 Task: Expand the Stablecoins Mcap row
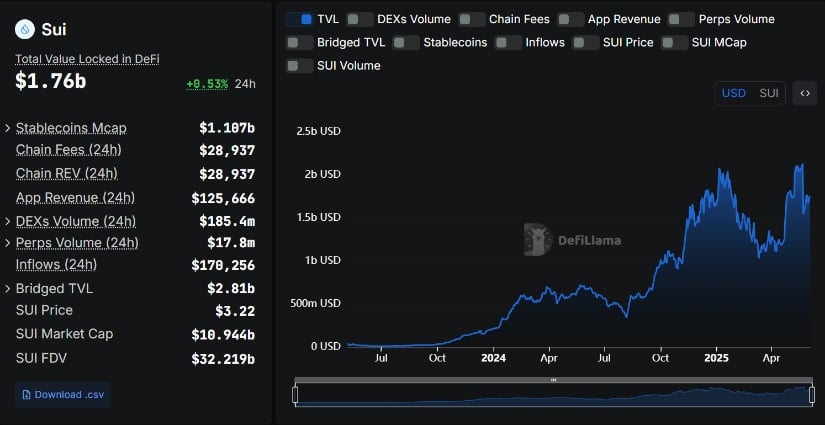pos(7,128)
